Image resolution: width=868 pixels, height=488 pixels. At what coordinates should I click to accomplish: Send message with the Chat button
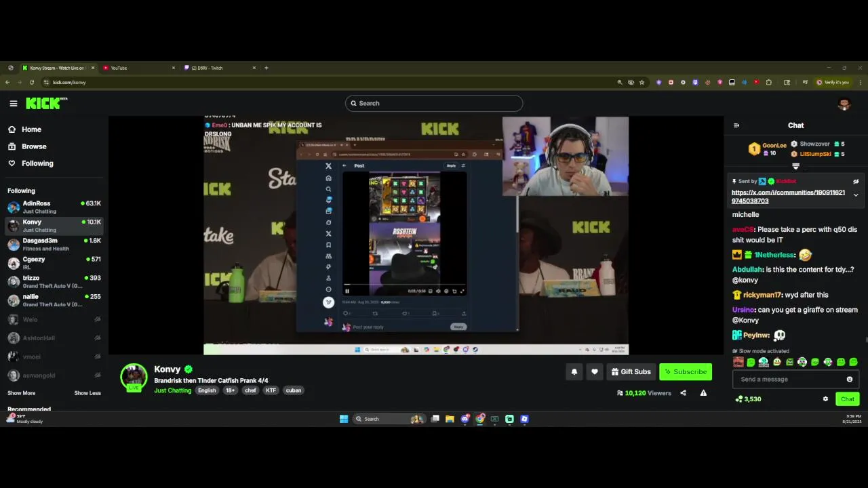[x=848, y=399]
